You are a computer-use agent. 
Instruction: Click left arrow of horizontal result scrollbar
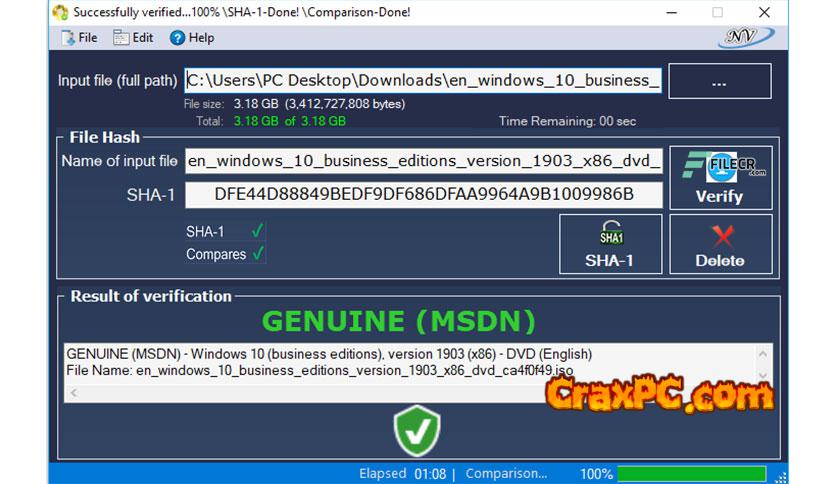74,393
